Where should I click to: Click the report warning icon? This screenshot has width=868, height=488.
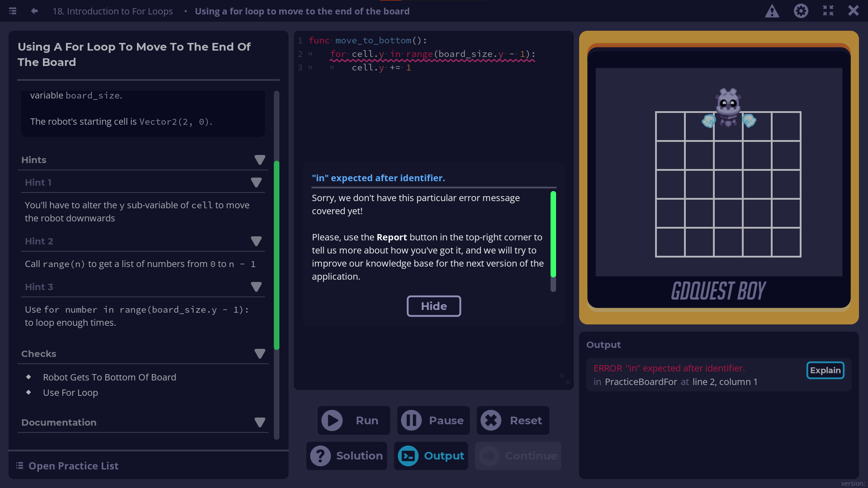pyautogui.click(x=772, y=11)
